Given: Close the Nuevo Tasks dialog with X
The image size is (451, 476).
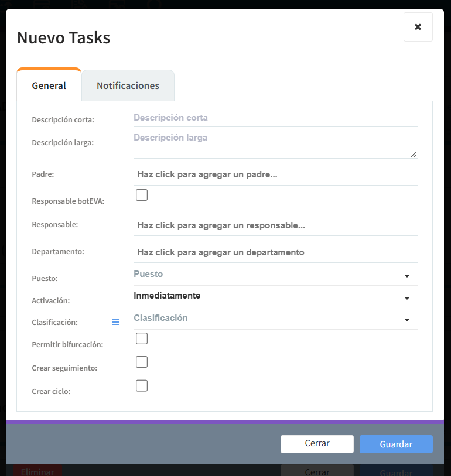Looking at the screenshot, I should (418, 27).
